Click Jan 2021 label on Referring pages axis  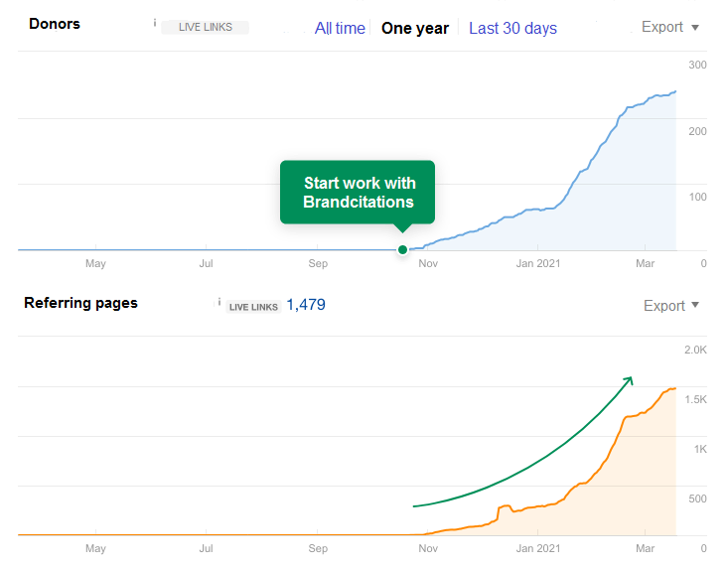click(x=536, y=548)
